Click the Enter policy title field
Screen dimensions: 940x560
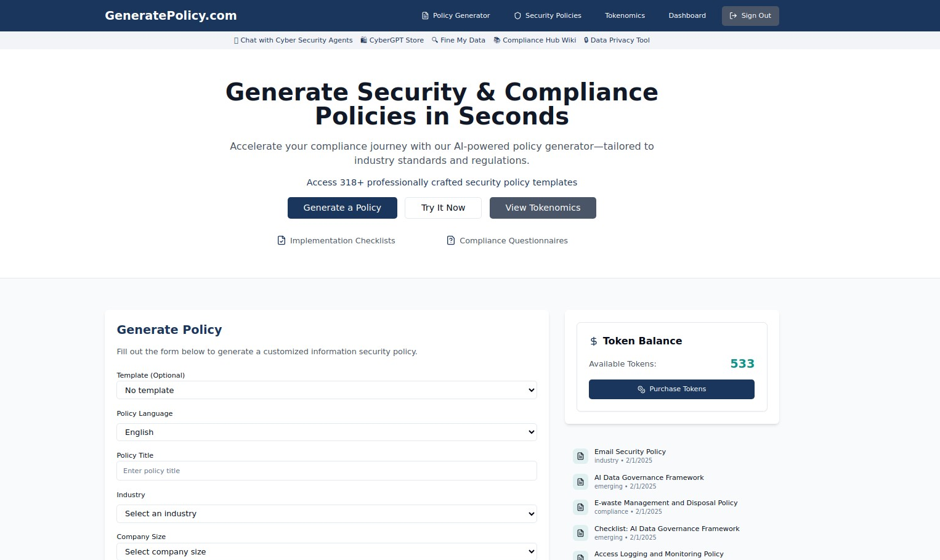click(326, 471)
